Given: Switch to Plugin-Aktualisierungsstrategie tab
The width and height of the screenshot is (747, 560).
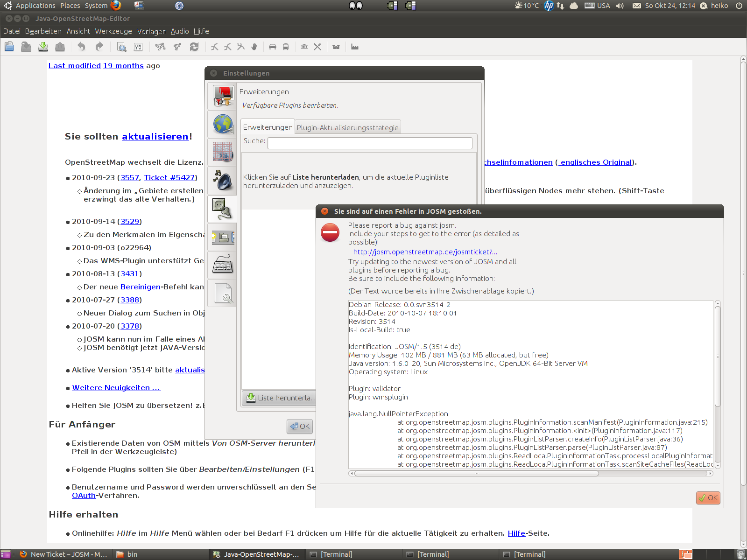Looking at the screenshot, I should tap(347, 127).
